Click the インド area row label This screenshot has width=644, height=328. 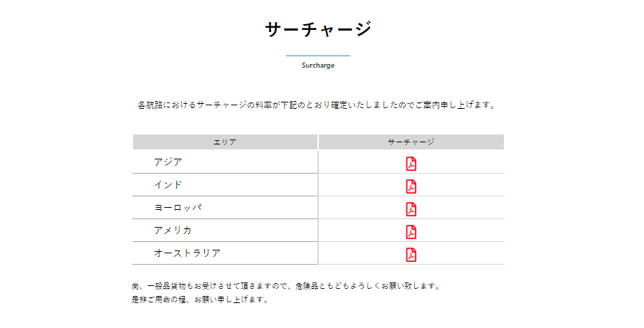(168, 185)
